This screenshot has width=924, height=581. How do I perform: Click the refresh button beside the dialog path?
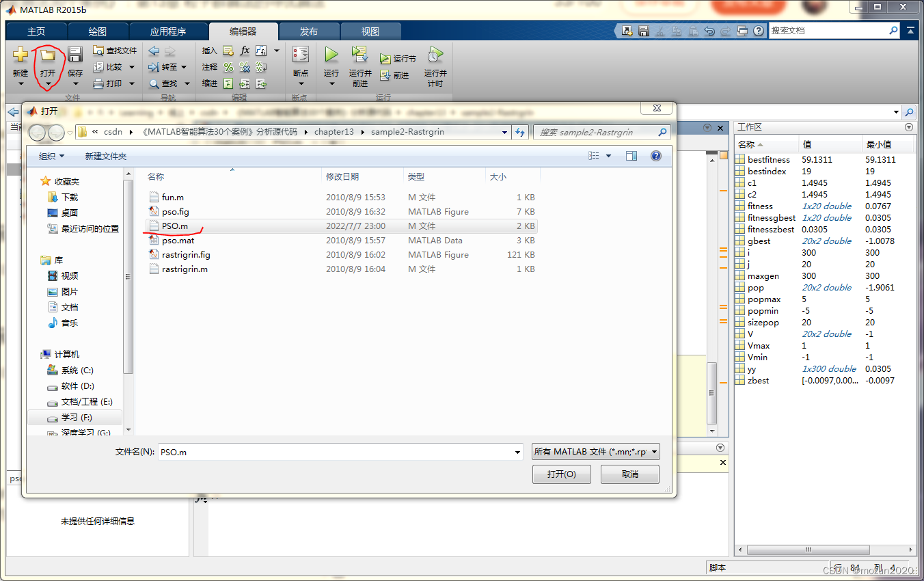click(521, 132)
